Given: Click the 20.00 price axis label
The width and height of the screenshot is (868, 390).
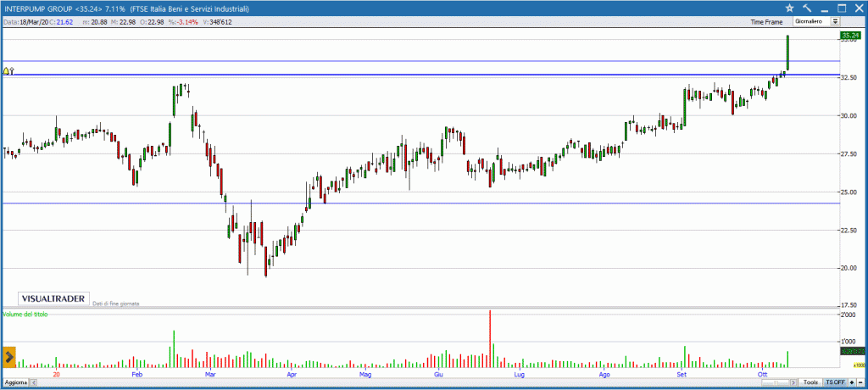Looking at the screenshot, I should [x=849, y=268].
